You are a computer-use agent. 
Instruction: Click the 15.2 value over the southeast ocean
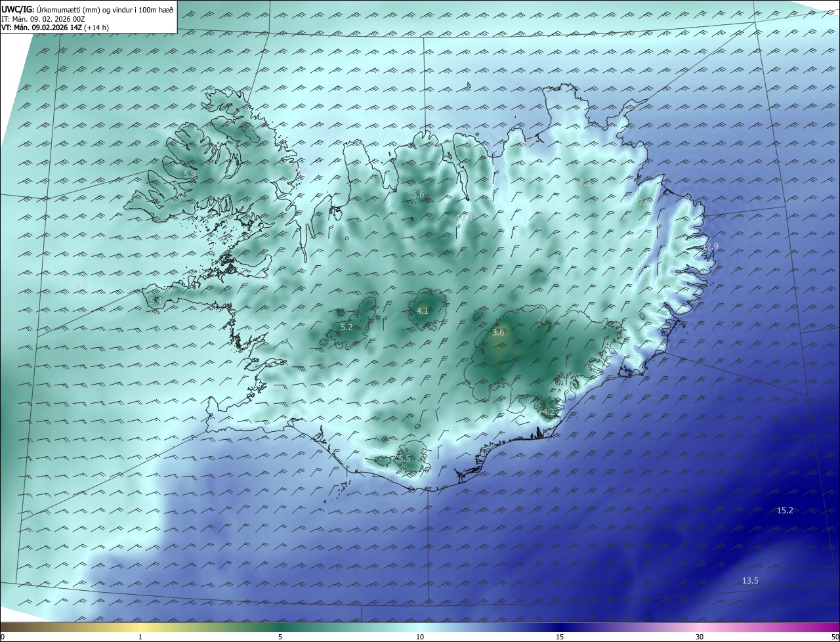click(x=785, y=510)
